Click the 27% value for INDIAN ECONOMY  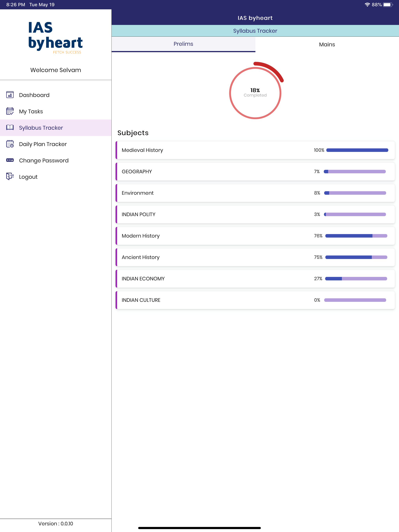pyautogui.click(x=318, y=278)
